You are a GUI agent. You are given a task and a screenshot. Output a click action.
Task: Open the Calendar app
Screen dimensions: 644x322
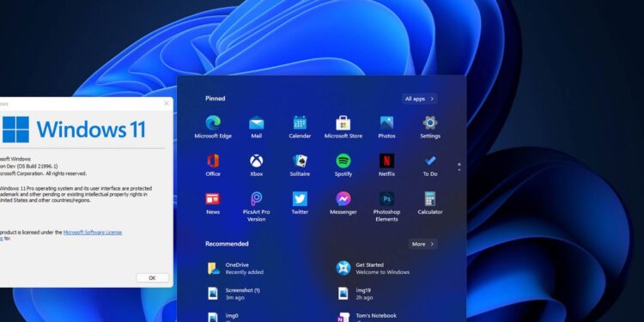[x=300, y=127]
